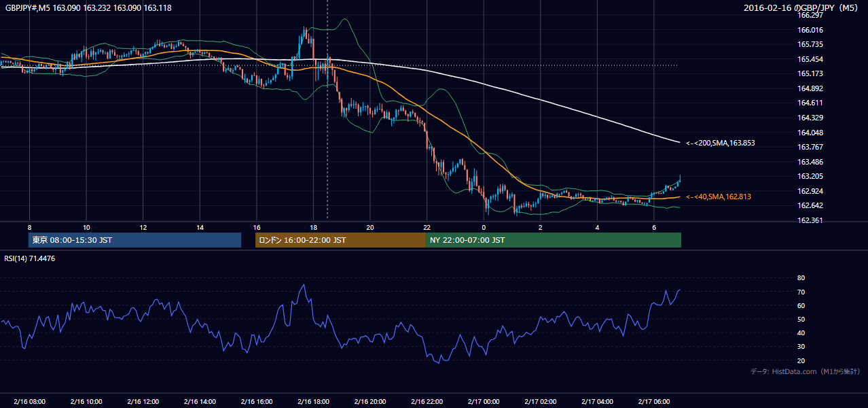Click the bottom time label 2/16 10:00
The width and height of the screenshot is (868, 408).
(x=86, y=402)
